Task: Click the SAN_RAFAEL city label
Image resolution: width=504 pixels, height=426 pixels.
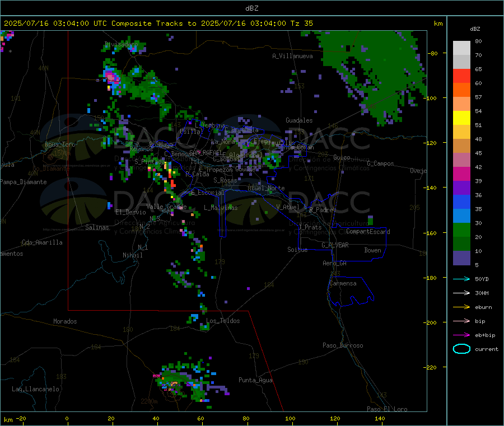Action: point(205,152)
